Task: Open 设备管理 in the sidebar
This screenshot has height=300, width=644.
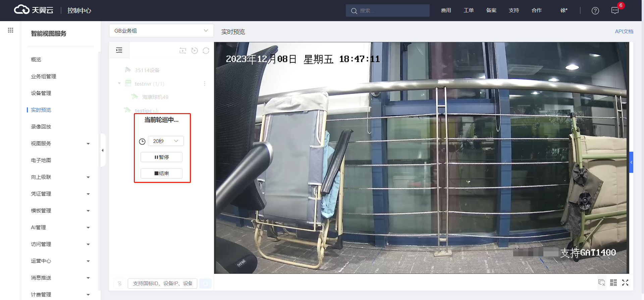Action: coord(41,93)
